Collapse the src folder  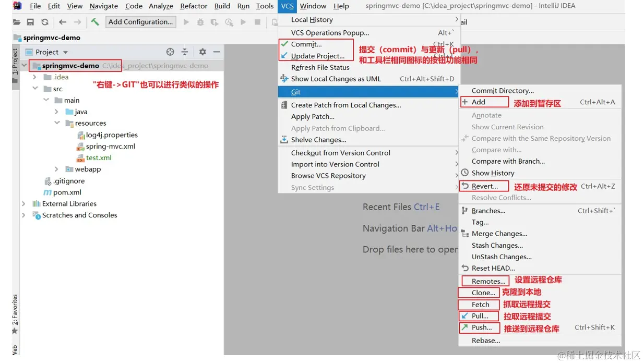coord(35,89)
